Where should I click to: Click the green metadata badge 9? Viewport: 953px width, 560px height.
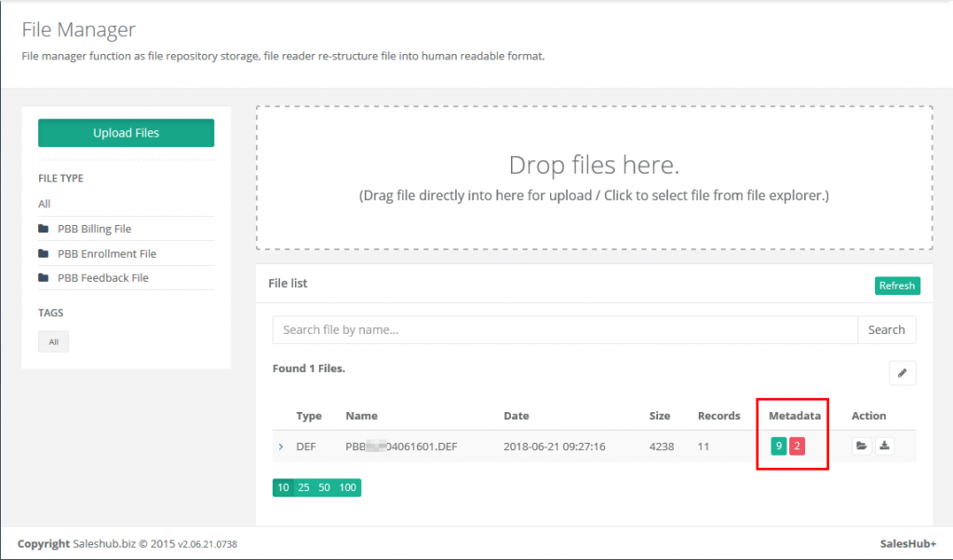(x=778, y=447)
